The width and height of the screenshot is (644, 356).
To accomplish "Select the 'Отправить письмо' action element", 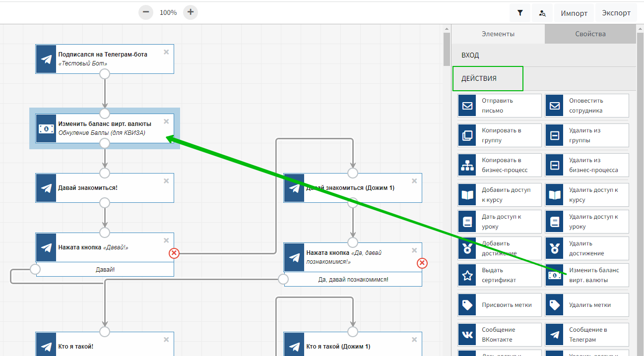I will (x=500, y=106).
